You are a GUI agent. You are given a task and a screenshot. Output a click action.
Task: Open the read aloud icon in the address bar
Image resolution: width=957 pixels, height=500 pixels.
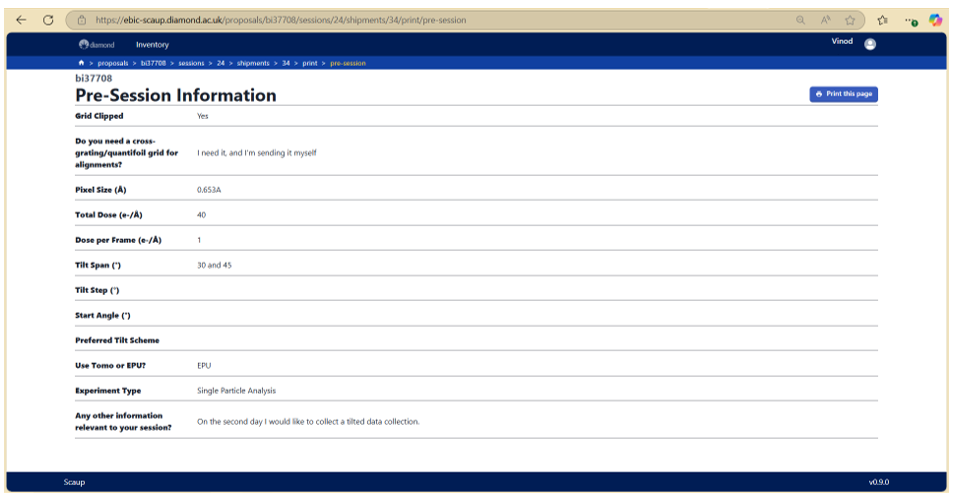[x=825, y=20]
